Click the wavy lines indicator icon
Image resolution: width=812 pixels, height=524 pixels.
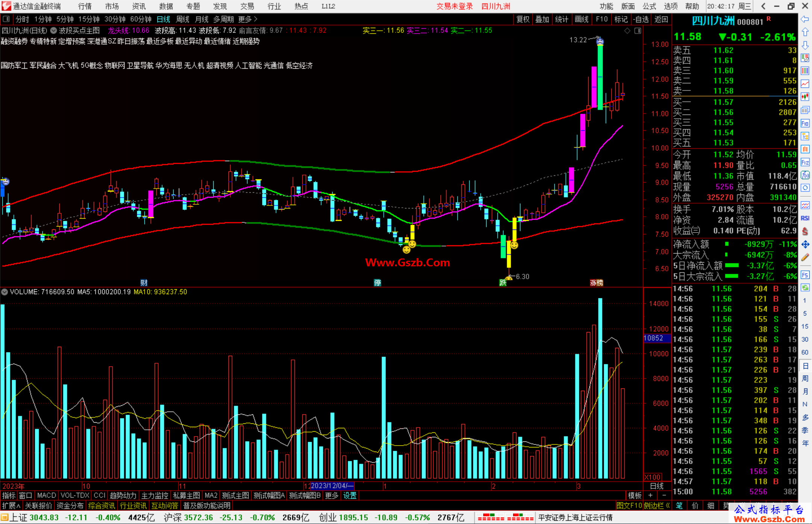click(805, 205)
